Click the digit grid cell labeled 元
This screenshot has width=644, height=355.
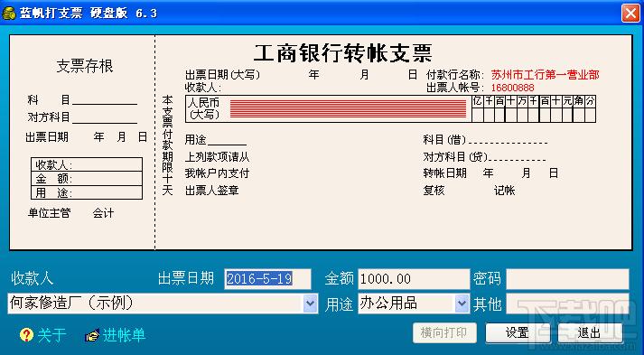(567, 101)
